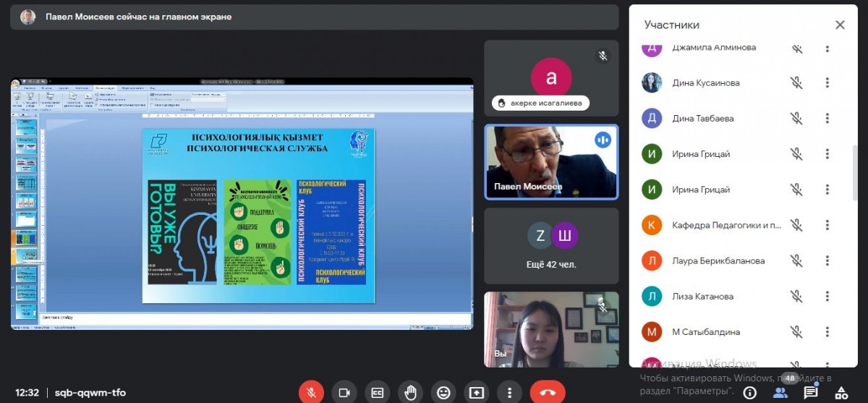Turn on closed captions

click(x=377, y=392)
